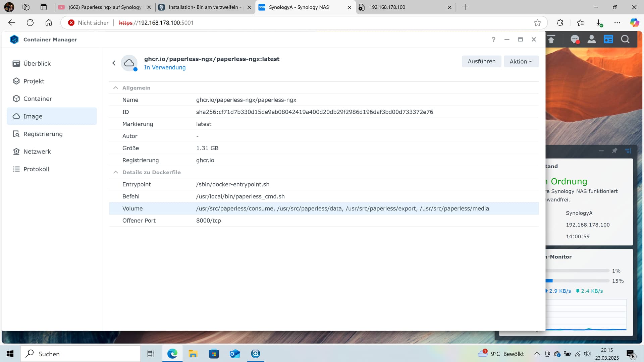
Task: Click the Überblick dashboard icon
Action: 16,64
